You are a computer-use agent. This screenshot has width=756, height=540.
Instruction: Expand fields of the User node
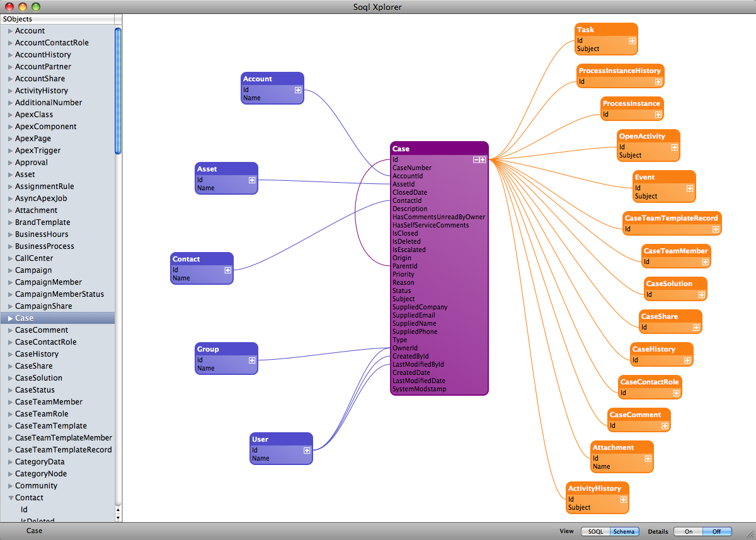click(x=307, y=451)
